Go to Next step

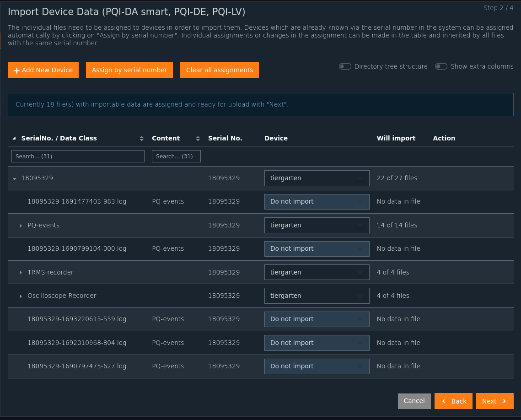[494, 401]
